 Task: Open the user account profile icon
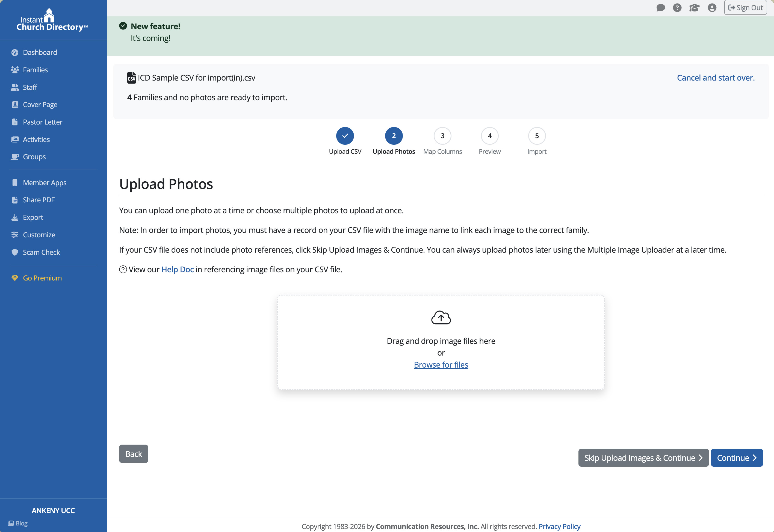(712, 8)
